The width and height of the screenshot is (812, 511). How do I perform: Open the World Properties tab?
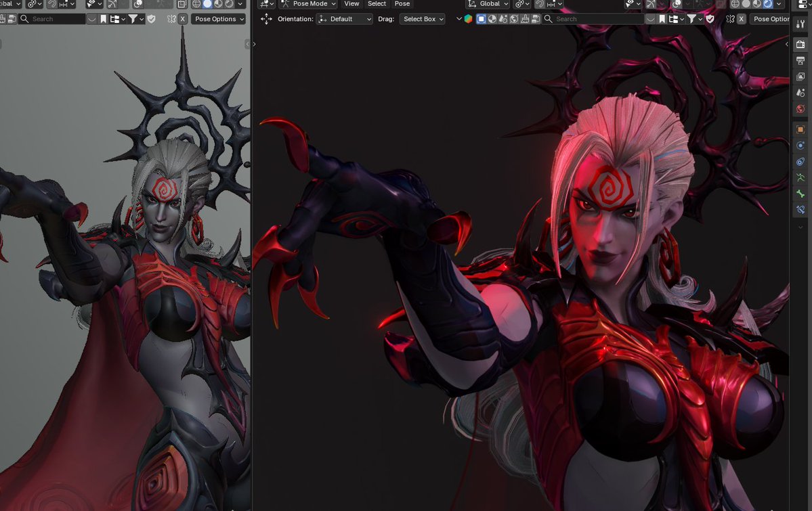(x=800, y=109)
